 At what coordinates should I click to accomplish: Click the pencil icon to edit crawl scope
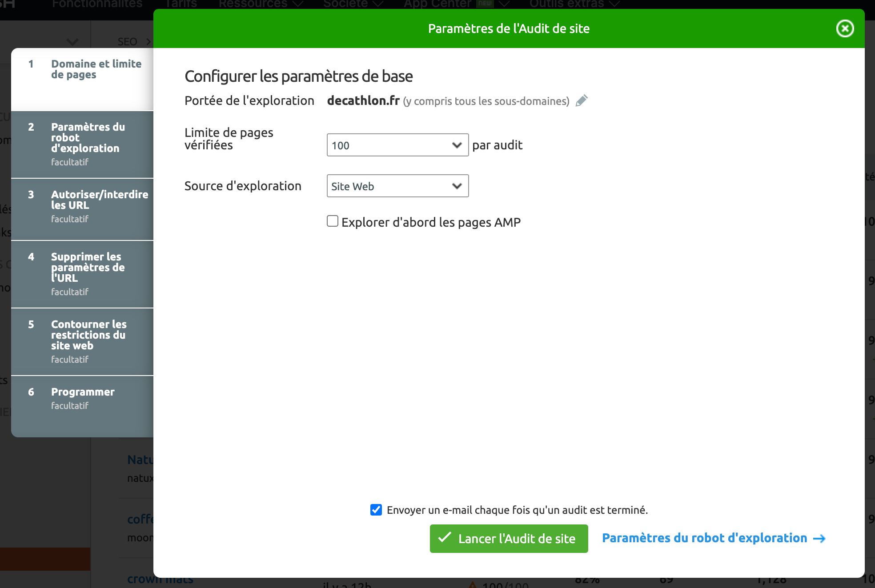[582, 100]
